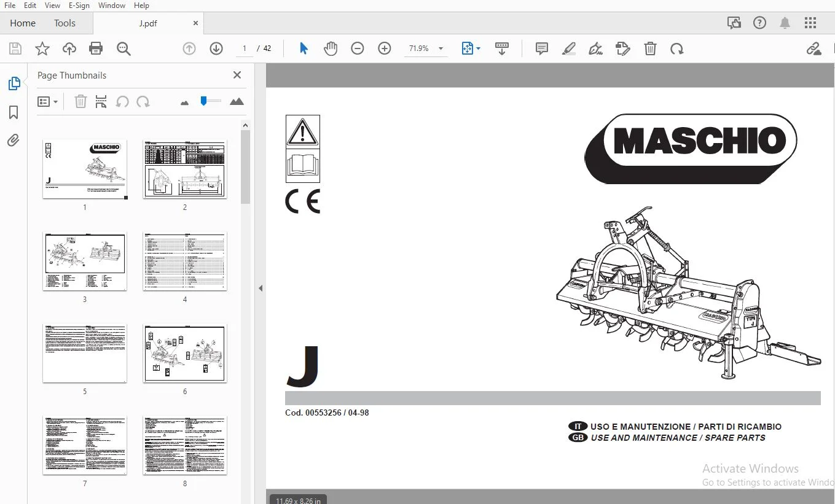Print the document with the printer icon
The image size is (835, 504).
click(96, 48)
